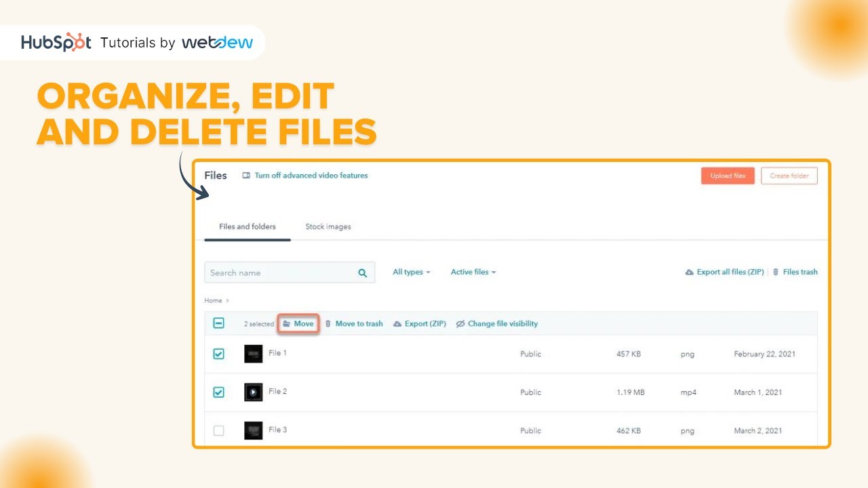The width and height of the screenshot is (868, 488).
Task: Click the mp4 file type cell
Action: click(x=688, y=393)
